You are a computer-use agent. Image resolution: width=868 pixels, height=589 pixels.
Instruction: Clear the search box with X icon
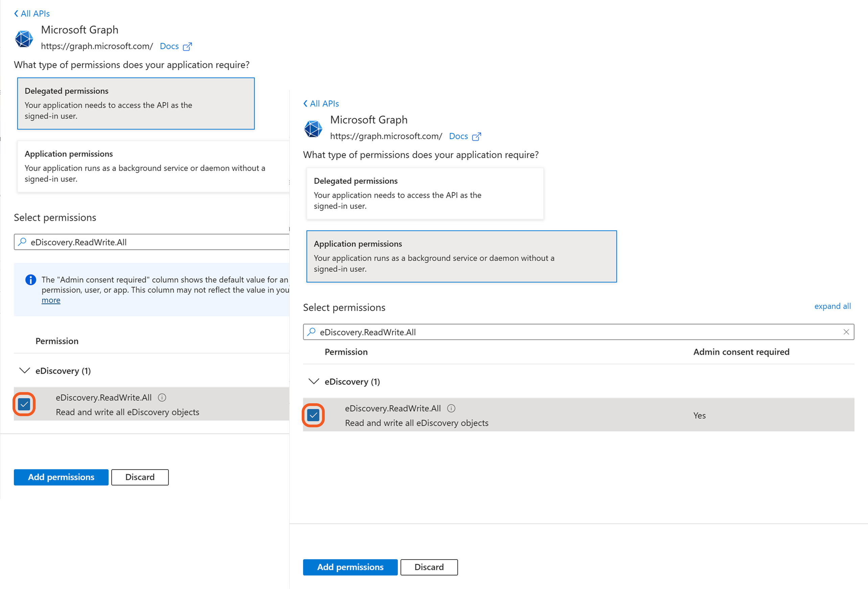pyautogui.click(x=846, y=332)
